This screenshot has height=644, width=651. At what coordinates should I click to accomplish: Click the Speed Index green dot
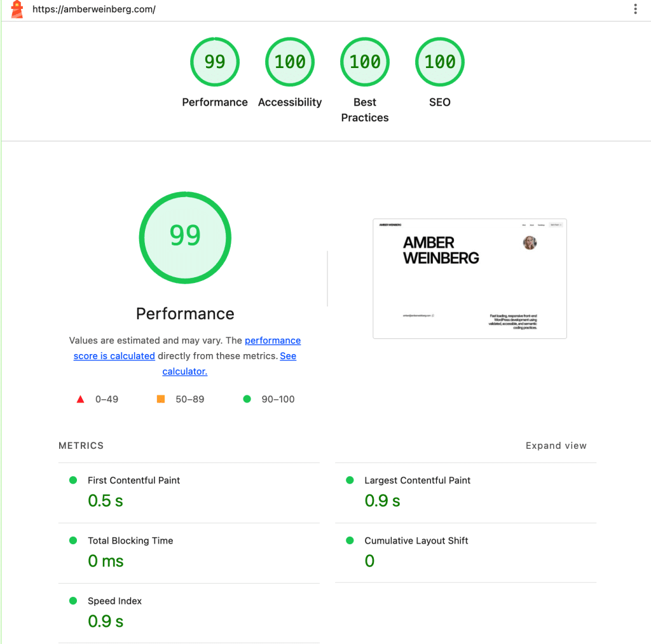(73, 600)
